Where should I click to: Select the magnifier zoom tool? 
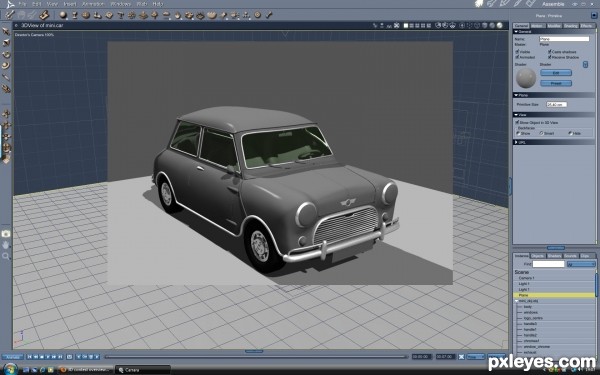point(6,256)
